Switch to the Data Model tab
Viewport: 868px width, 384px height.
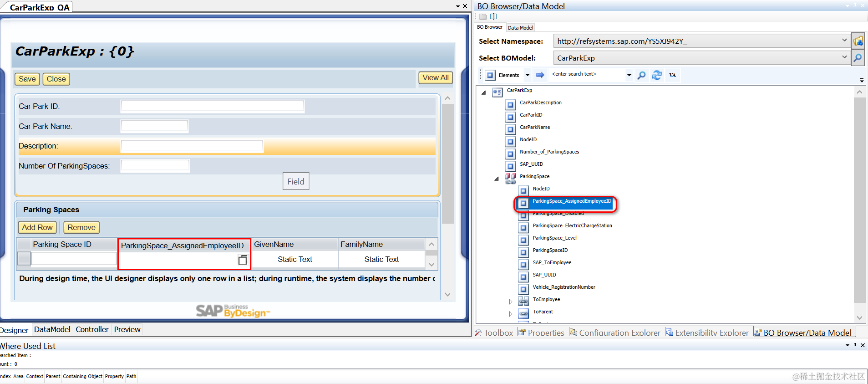(520, 28)
